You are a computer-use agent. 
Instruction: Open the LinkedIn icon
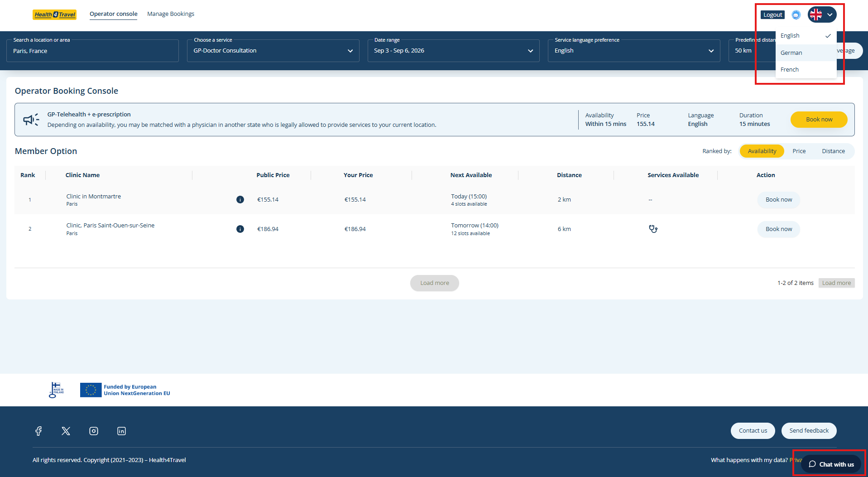(121, 431)
